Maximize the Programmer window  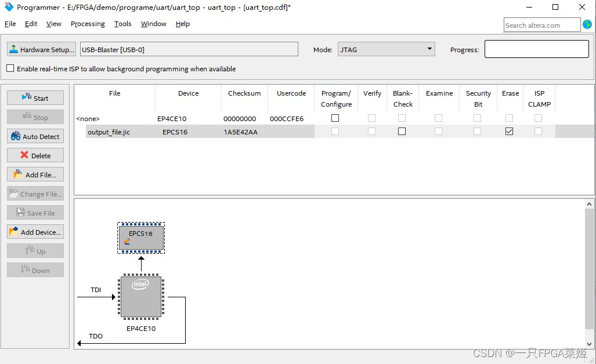555,7
